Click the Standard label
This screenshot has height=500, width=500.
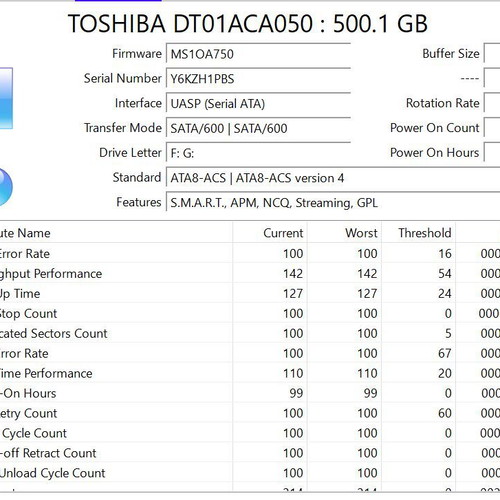pos(137,177)
